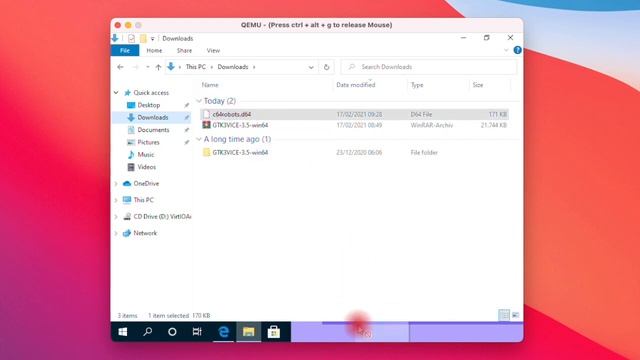Viewport: 640px width, 360px height.
Task: Expand the ribbon chevron
Action: (x=506, y=50)
